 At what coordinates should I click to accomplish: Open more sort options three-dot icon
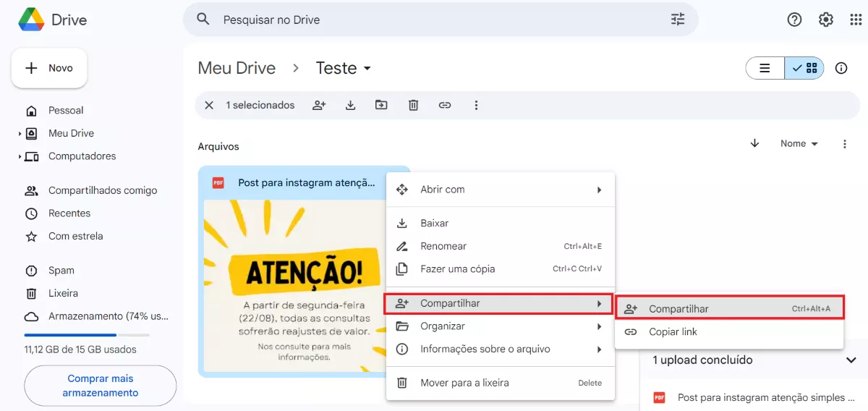845,144
